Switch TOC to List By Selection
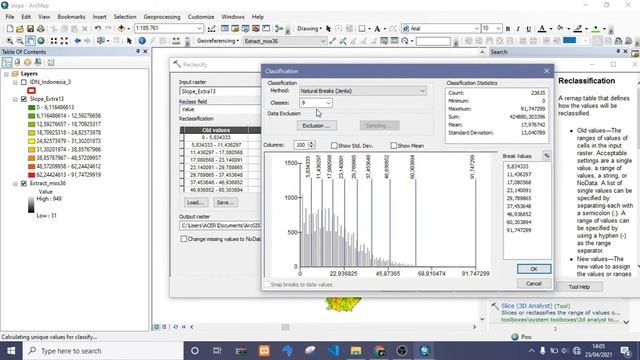 [x=38, y=62]
